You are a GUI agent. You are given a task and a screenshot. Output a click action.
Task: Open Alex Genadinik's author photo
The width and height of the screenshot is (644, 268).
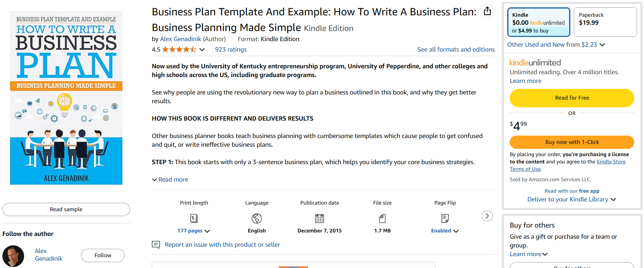[x=13, y=256]
